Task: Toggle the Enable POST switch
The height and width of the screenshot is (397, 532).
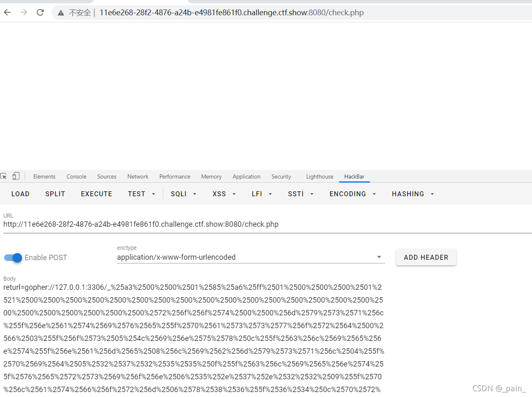Action: 13,258
